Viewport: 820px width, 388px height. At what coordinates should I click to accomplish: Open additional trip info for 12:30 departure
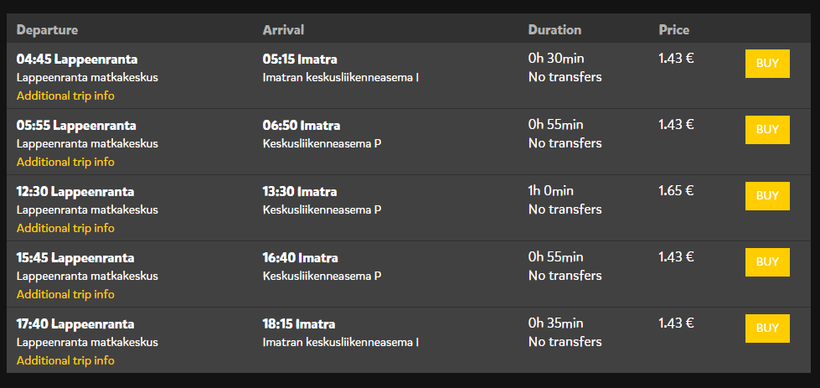point(65,228)
